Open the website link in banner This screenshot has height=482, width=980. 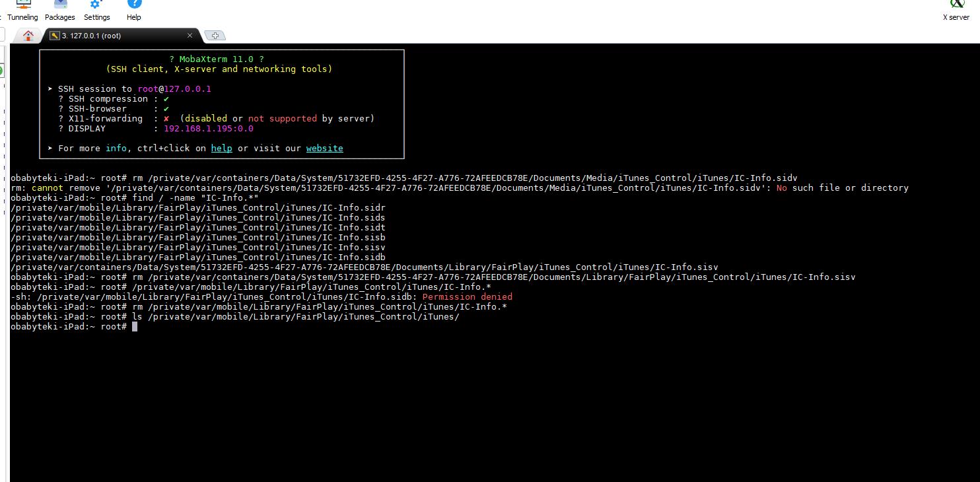pyautogui.click(x=324, y=149)
